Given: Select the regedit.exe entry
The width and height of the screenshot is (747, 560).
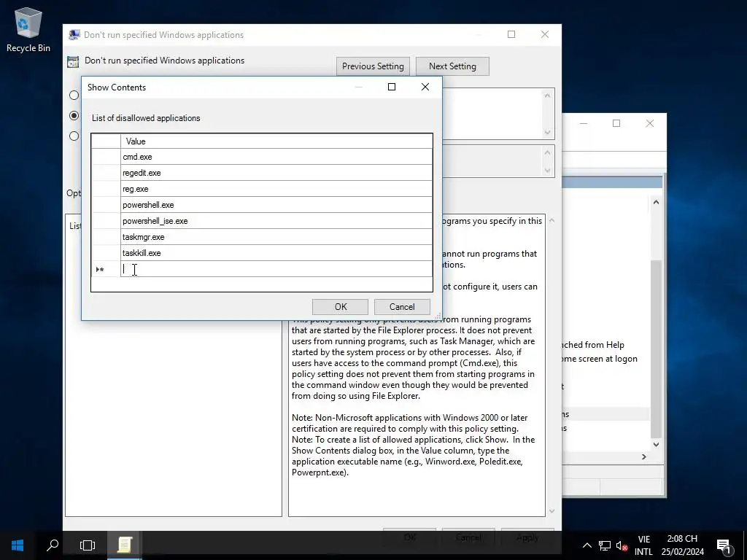Looking at the screenshot, I should click(x=276, y=173).
